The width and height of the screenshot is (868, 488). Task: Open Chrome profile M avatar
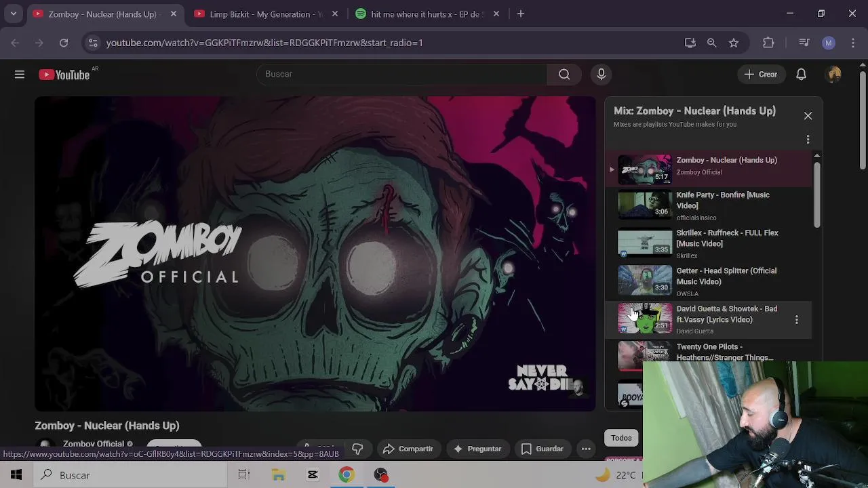[x=829, y=43]
